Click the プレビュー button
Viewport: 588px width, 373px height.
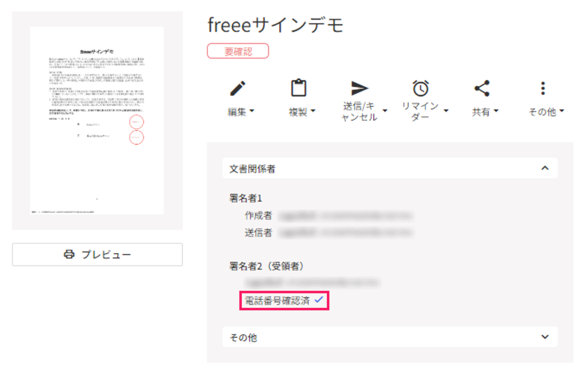97,254
